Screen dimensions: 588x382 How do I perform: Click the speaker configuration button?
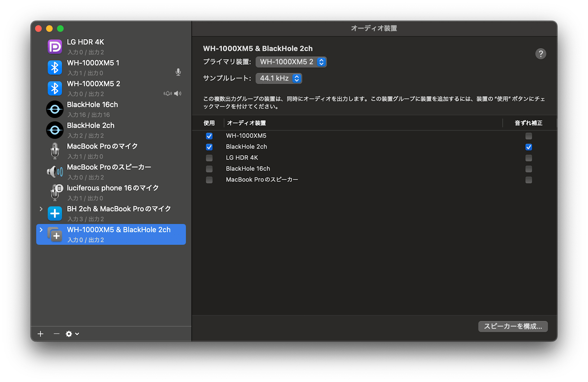click(513, 326)
